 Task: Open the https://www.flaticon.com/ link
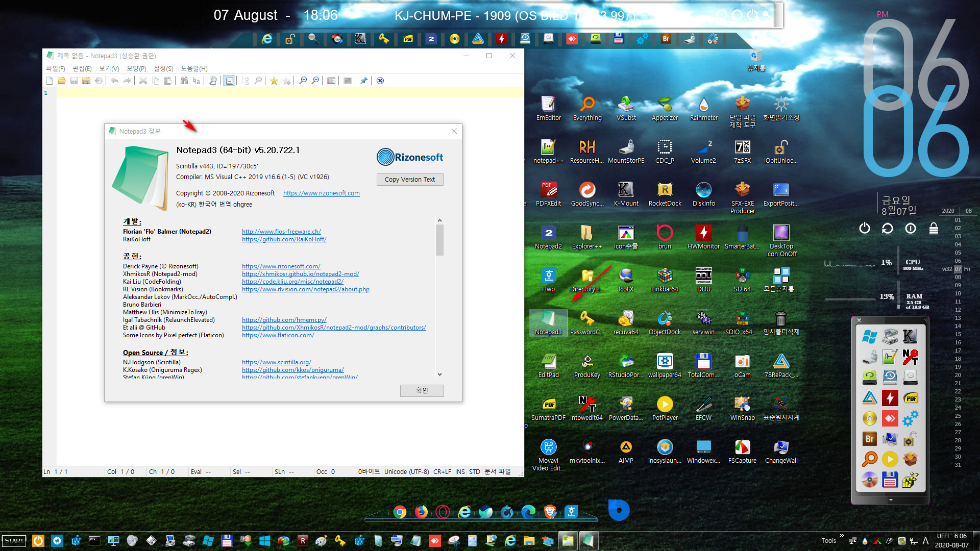click(278, 335)
